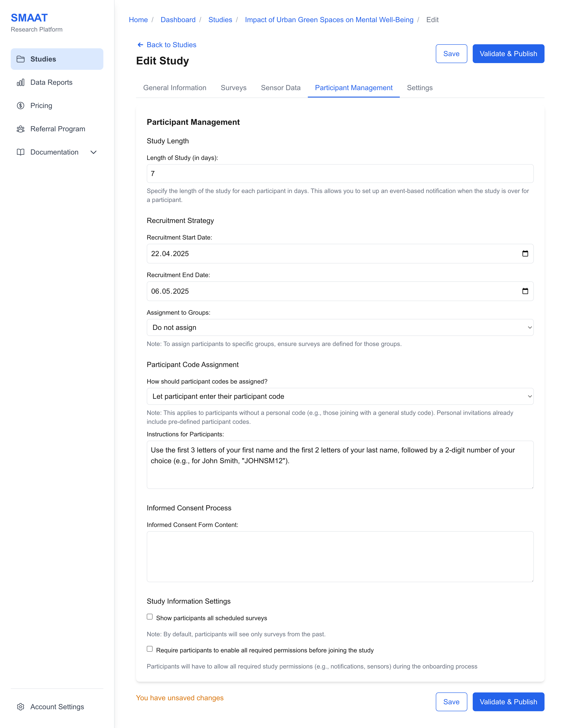Click the back arrow next to Back to Studies
The width and height of the screenshot is (566, 728).
click(140, 45)
